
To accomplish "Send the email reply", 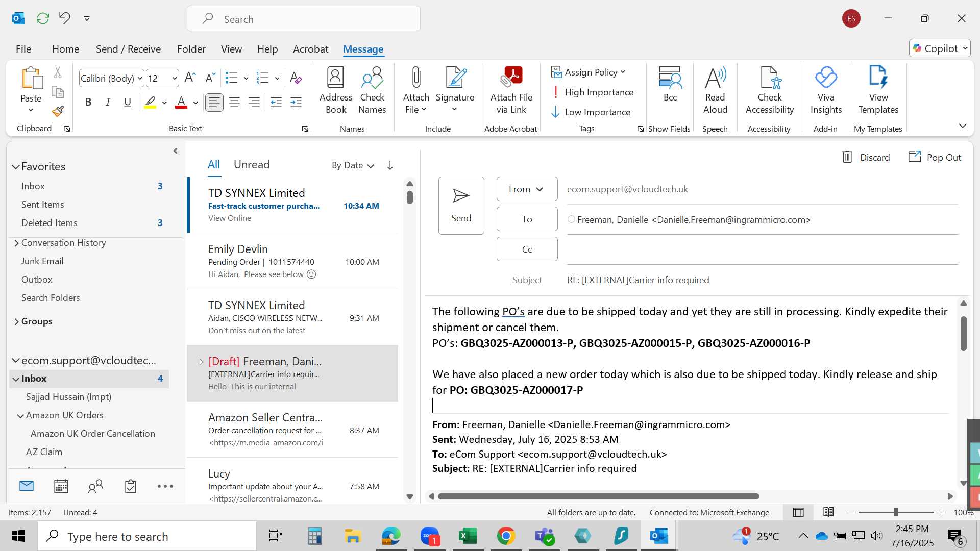I will coord(461,206).
